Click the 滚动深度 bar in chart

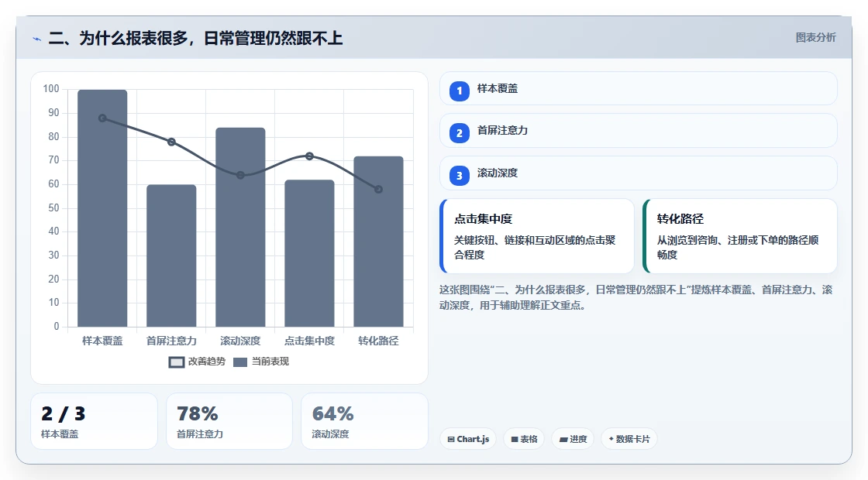click(x=240, y=227)
